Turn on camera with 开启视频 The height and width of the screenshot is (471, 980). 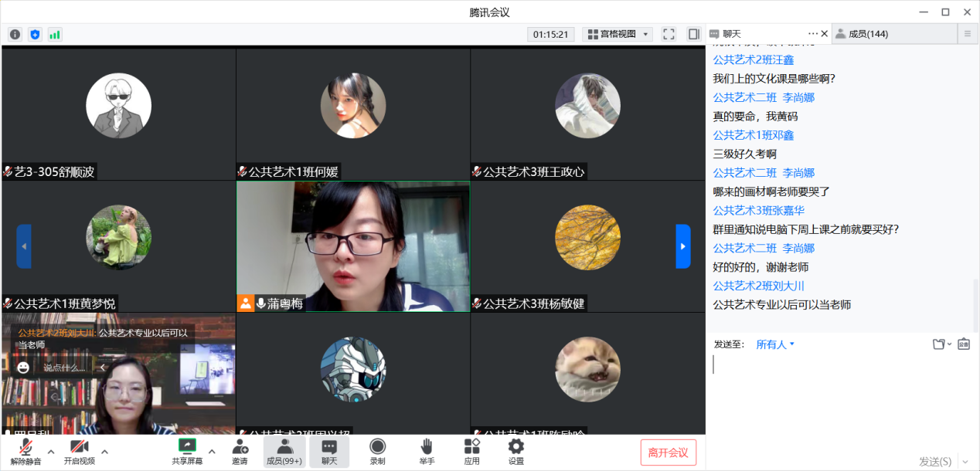click(x=79, y=452)
